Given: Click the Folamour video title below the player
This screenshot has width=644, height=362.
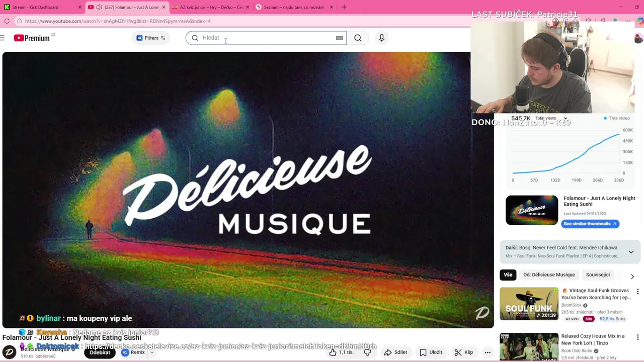Looking at the screenshot, I should [x=72, y=337].
